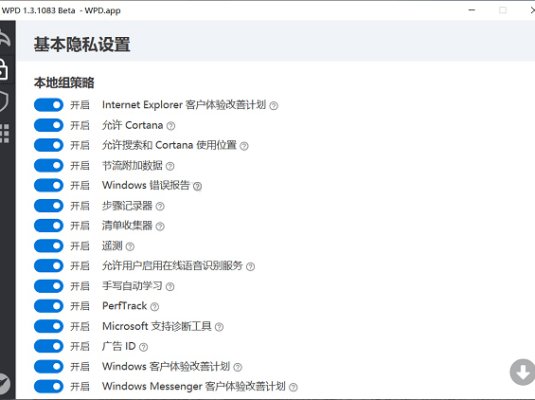Show help icon beside 清单收集器
Image resolution: width=535 pixels, height=400 pixels.
(x=160, y=226)
